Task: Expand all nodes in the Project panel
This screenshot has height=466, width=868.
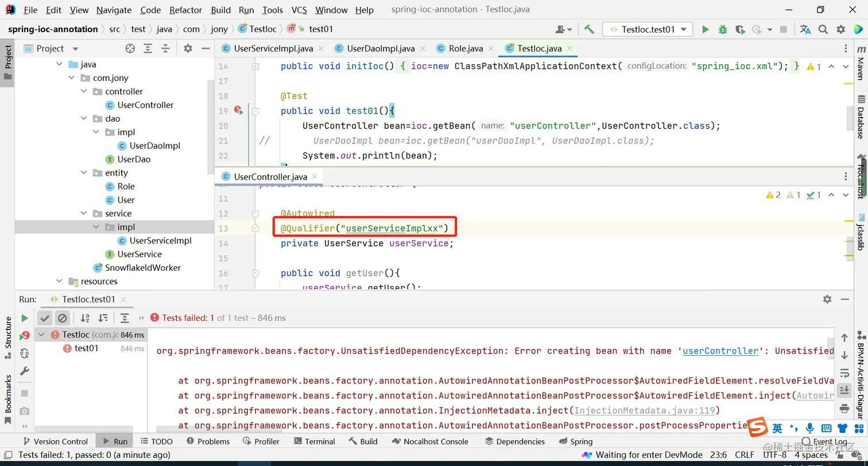Action: tap(148, 49)
